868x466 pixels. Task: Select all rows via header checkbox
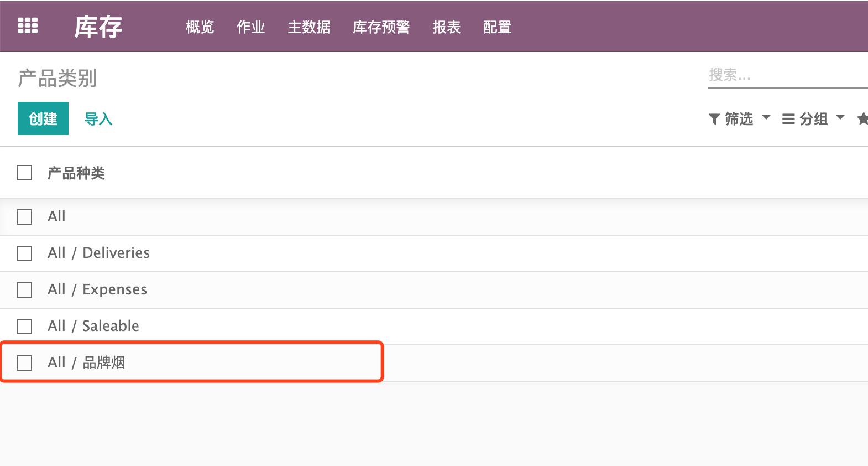tap(24, 173)
